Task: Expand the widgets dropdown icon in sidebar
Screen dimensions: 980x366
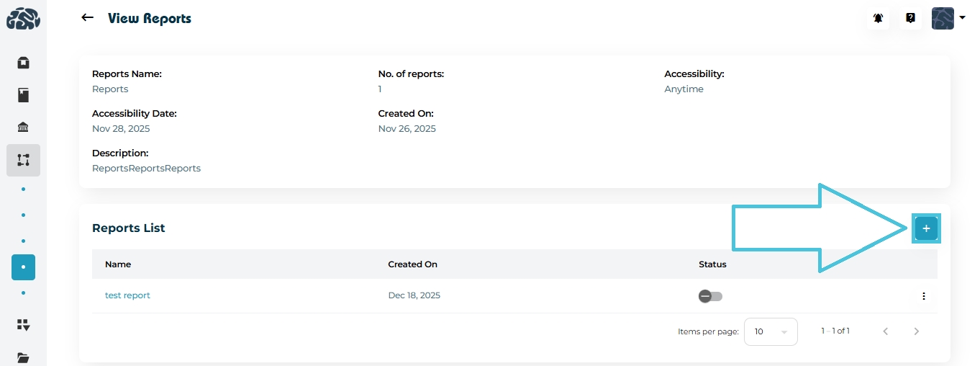Action: coord(23,325)
